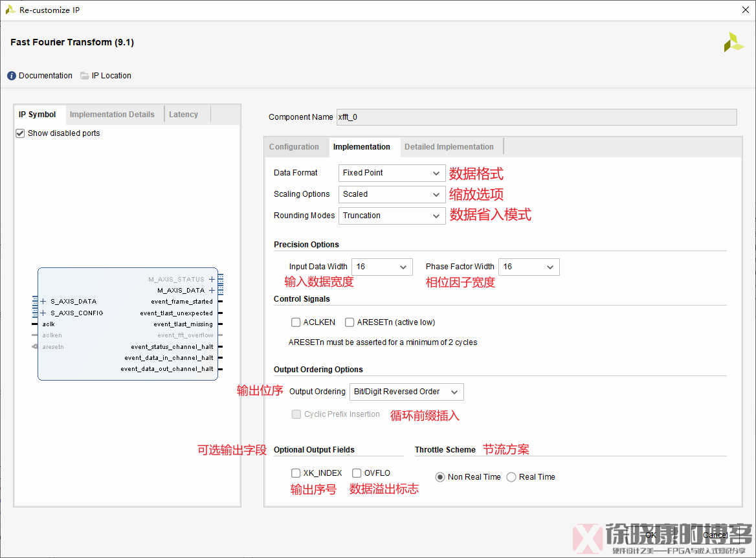This screenshot has width=756, height=558.
Task: Click the IP Location folder icon
Action: (x=85, y=75)
